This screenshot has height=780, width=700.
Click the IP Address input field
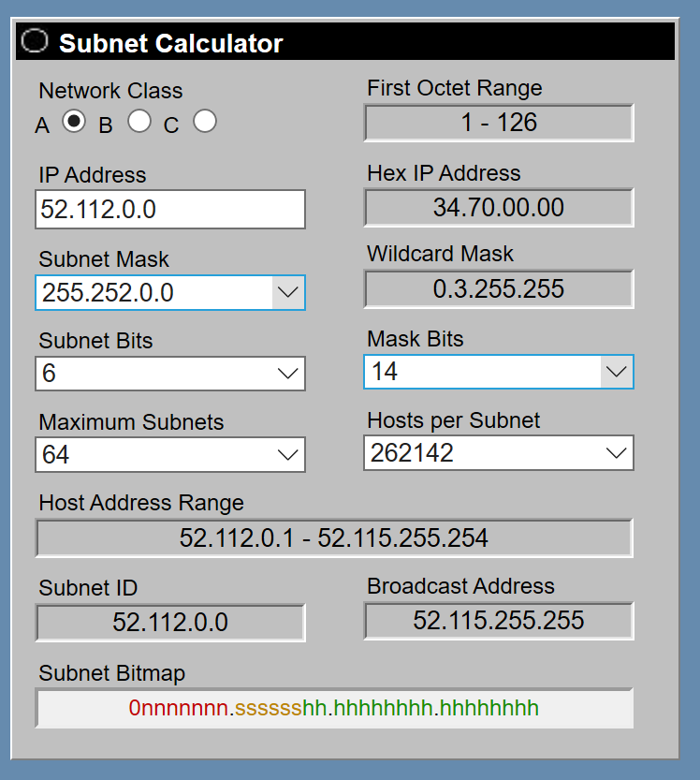[x=170, y=209]
